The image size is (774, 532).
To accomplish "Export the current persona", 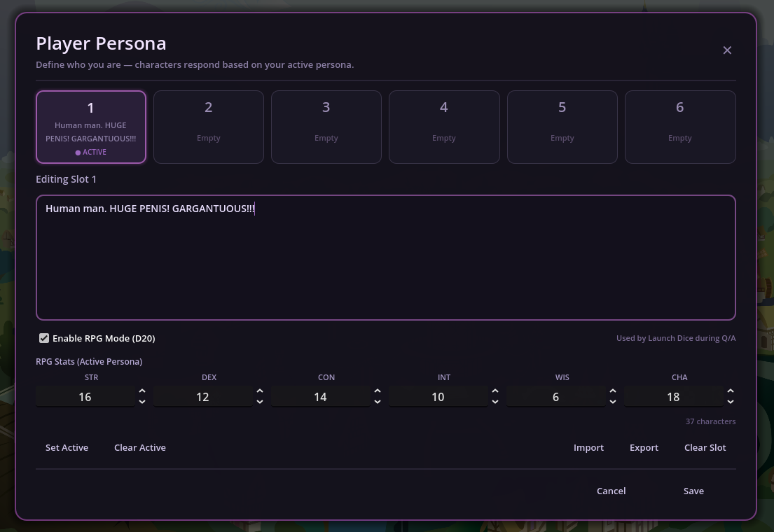I will coord(644,447).
